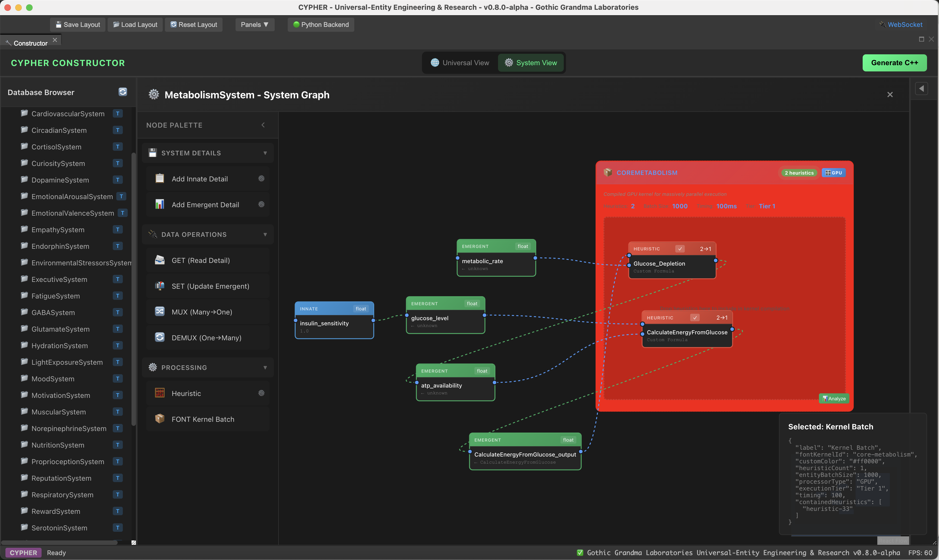The image size is (939, 560).
Task: Click the Analyze button in kernel batch
Action: click(x=834, y=398)
